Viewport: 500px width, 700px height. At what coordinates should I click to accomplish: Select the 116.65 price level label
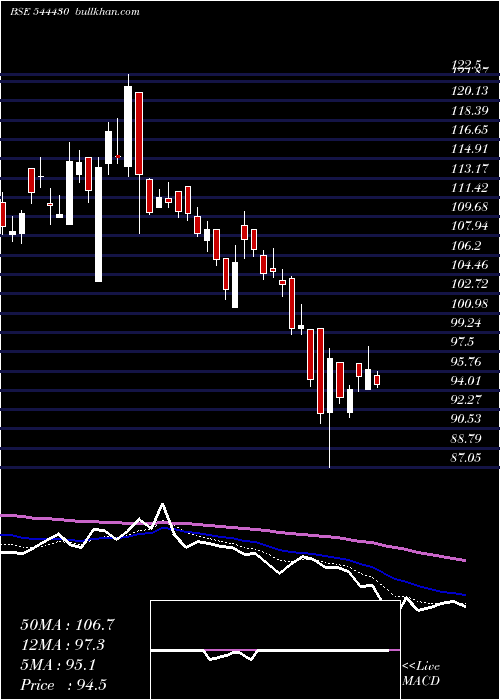pyautogui.click(x=469, y=130)
